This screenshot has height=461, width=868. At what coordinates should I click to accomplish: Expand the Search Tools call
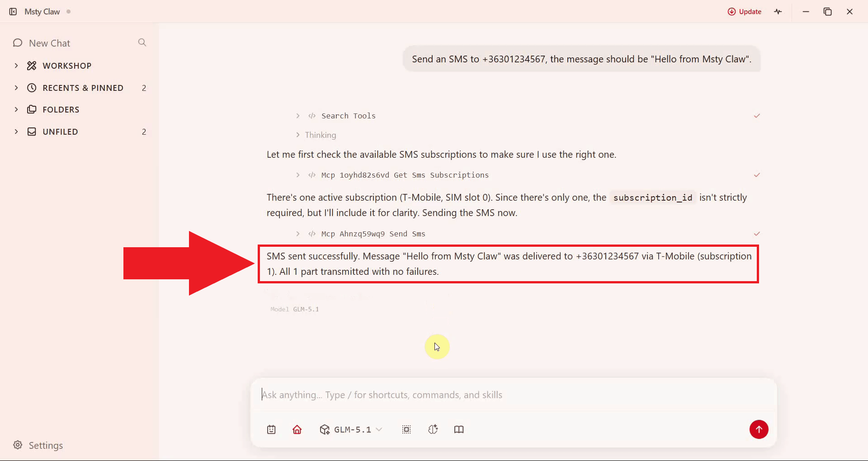298,116
